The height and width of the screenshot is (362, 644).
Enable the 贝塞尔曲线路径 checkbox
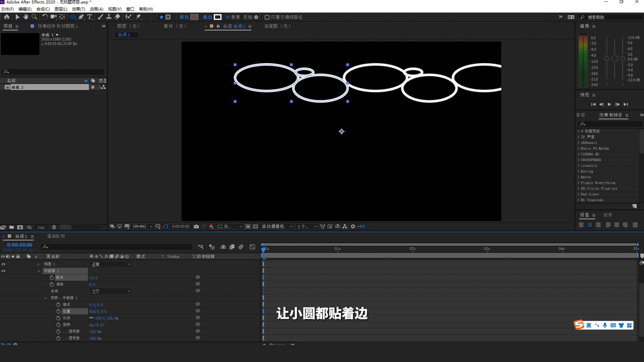click(x=267, y=17)
